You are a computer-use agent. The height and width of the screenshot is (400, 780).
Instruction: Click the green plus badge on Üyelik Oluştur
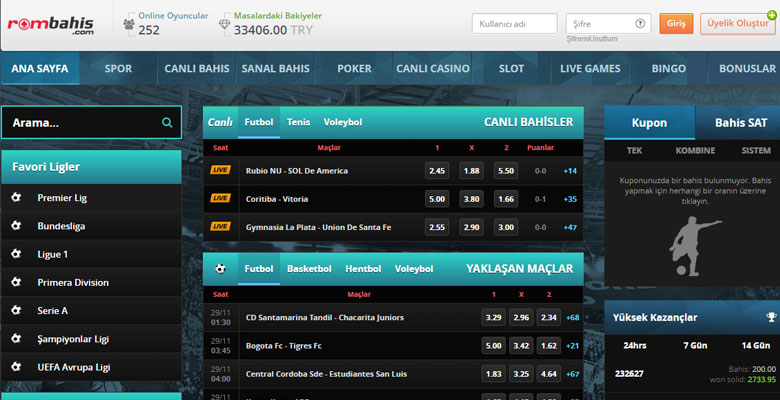772,15
